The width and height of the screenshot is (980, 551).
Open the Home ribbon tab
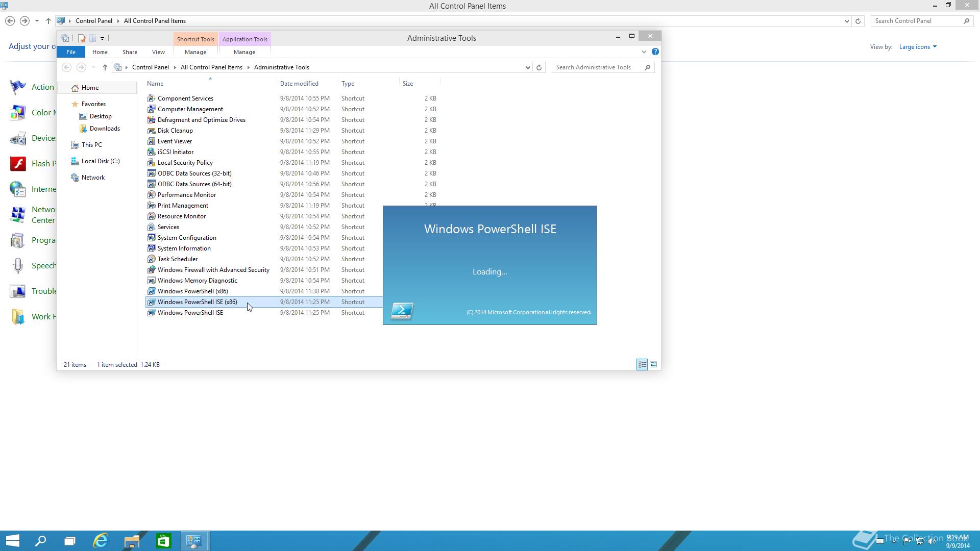(x=100, y=52)
